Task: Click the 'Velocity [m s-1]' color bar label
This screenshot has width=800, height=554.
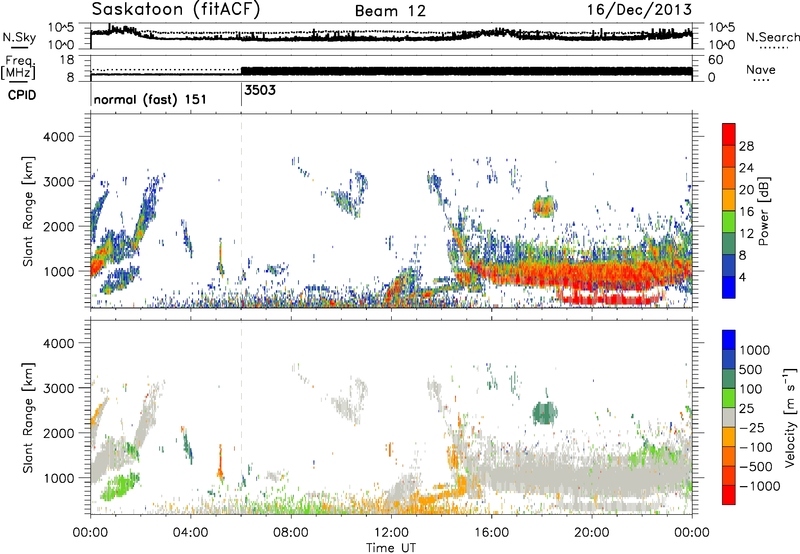Action: (790, 417)
